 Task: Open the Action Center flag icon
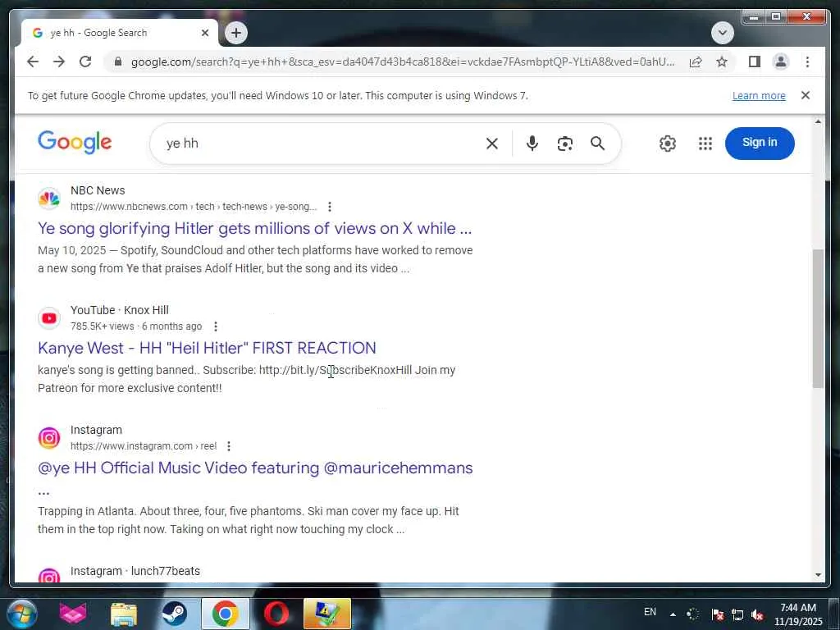click(717, 614)
